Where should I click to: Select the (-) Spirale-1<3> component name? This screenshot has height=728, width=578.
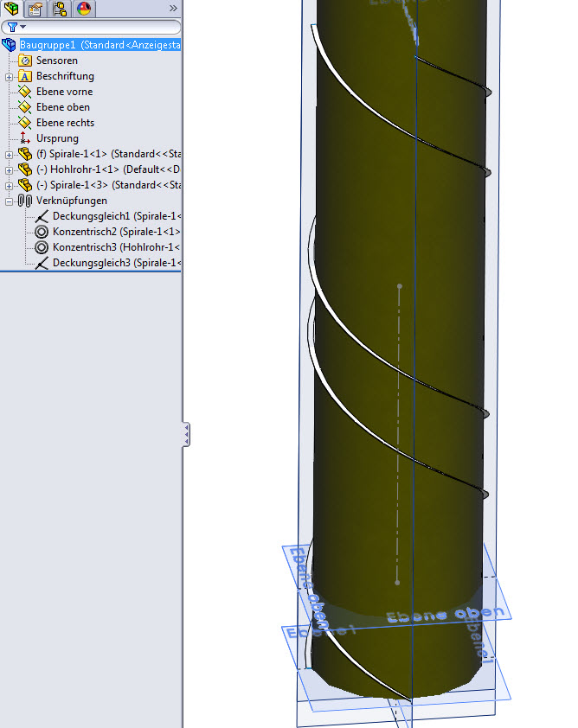[108, 185]
